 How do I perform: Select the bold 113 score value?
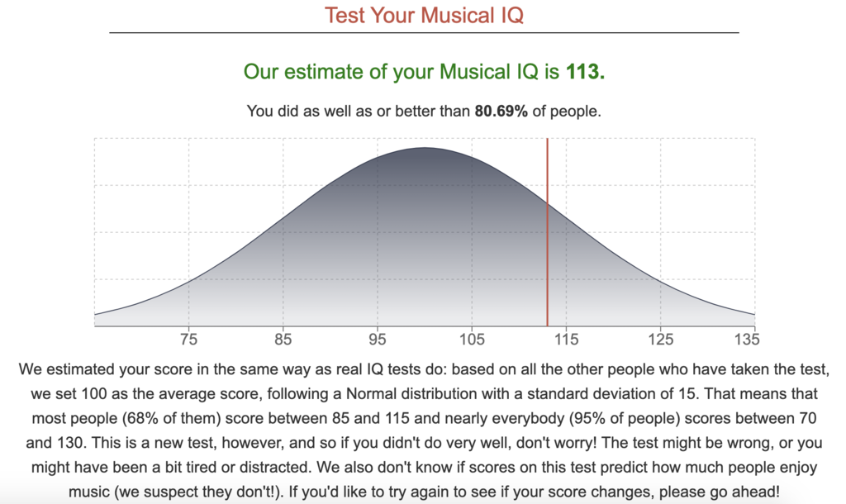pyautogui.click(x=585, y=72)
